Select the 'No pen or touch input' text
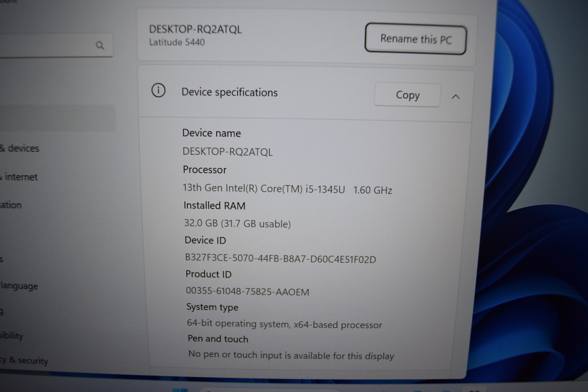This screenshot has height=392, width=588. coord(291,355)
